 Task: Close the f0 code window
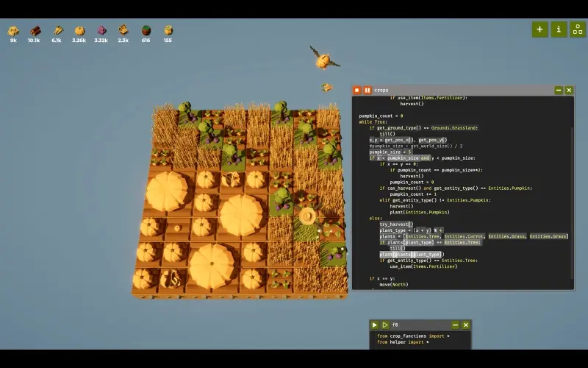pos(465,325)
